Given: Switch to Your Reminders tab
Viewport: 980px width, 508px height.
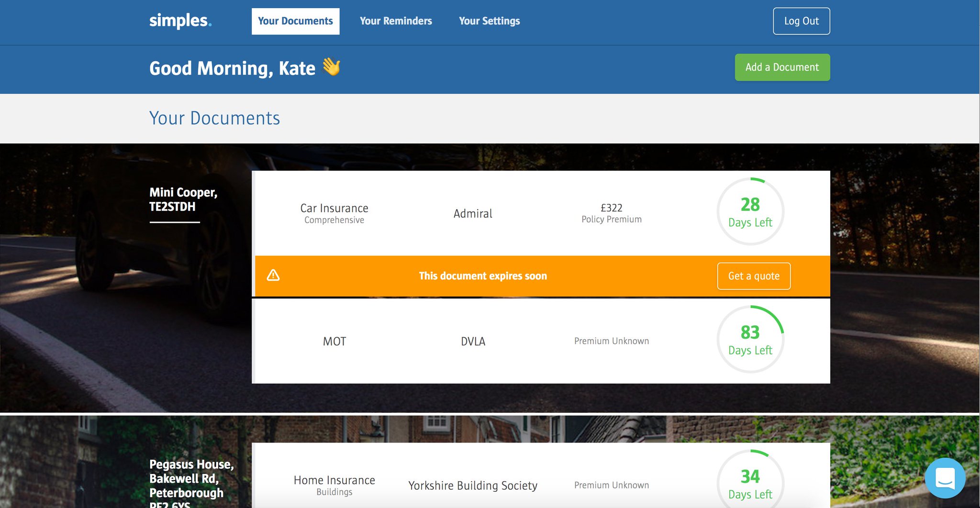Looking at the screenshot, I should click(x=396, y=21).
